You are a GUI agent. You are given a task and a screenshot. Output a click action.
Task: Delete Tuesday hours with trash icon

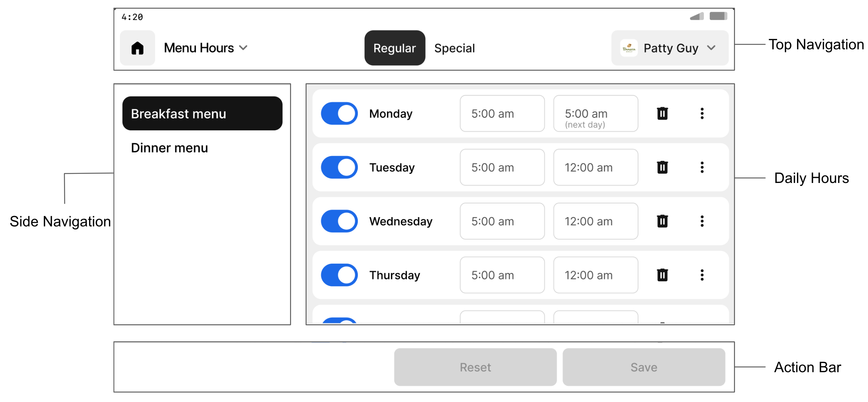tap(662, 167)
